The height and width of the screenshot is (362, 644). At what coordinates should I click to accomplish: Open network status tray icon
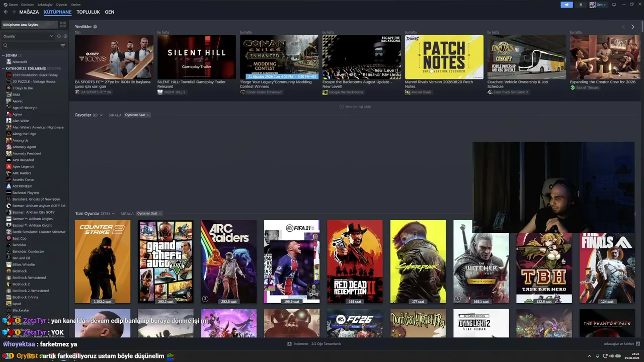pos(604,356)
